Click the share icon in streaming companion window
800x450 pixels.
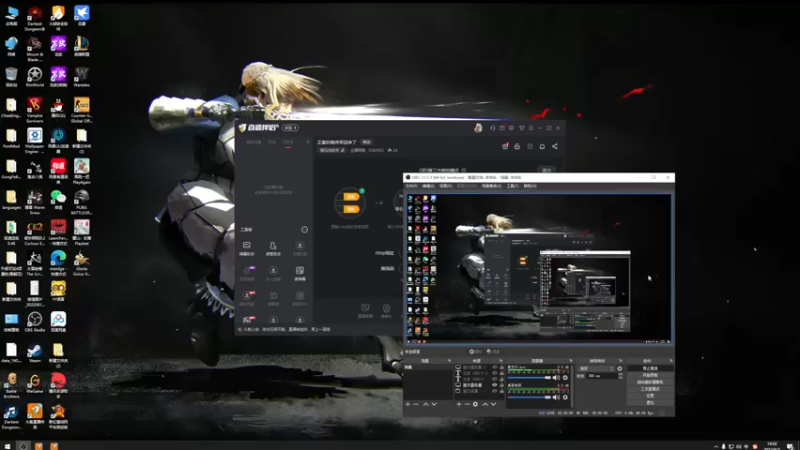[555, 146]
